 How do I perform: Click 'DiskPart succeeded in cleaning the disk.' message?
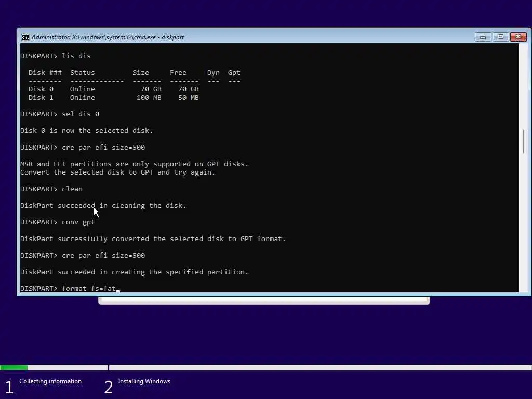point(103,205)
